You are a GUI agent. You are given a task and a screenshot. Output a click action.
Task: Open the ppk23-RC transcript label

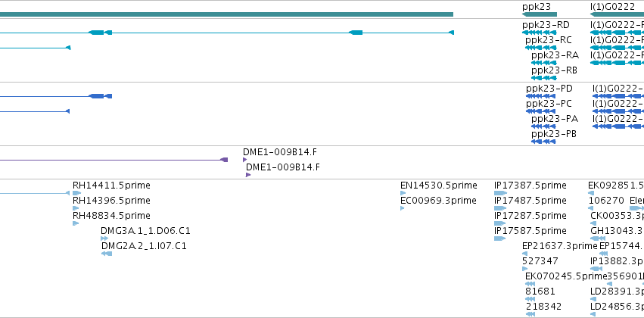pyautogui.click(x=549, y=40)
